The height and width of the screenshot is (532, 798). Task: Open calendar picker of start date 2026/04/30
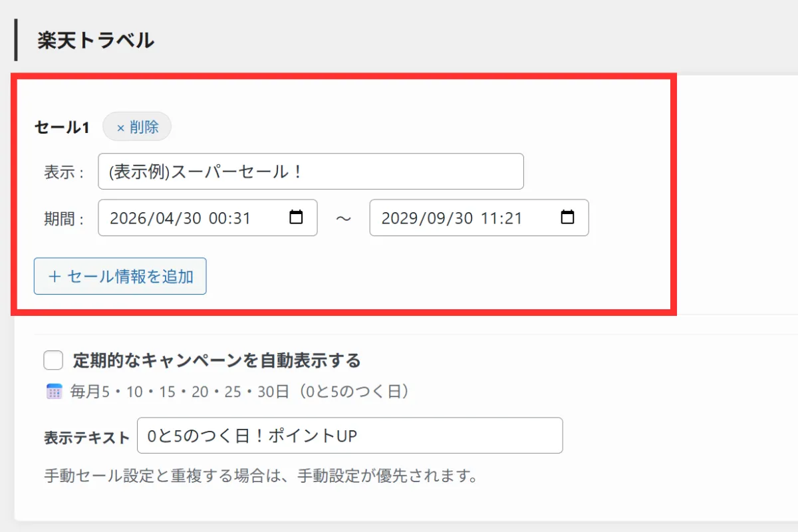click(x=297, y=217)
